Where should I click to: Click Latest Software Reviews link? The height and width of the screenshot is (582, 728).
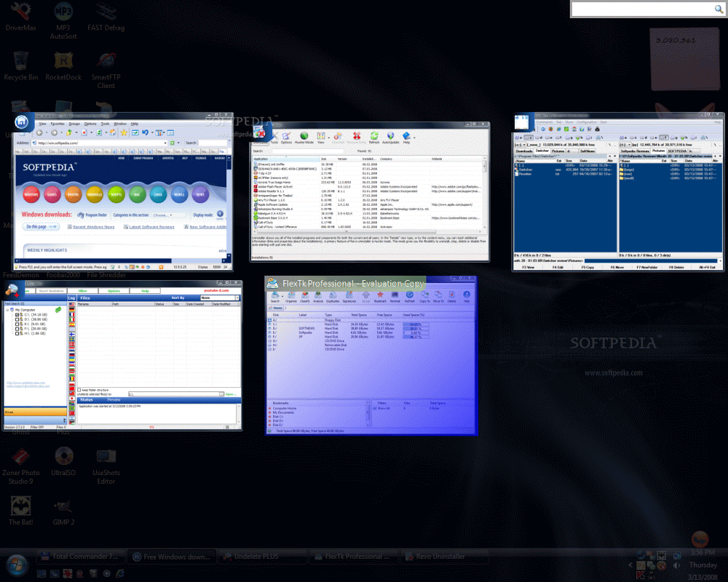tap(152, 227)
